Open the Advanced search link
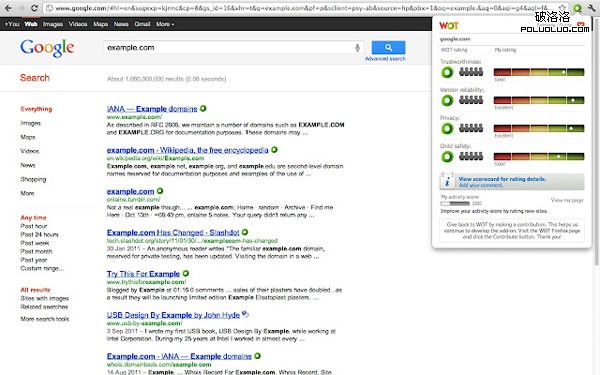Image resolution: width=600 pixels, height=375 pixels. click(385, 59)
